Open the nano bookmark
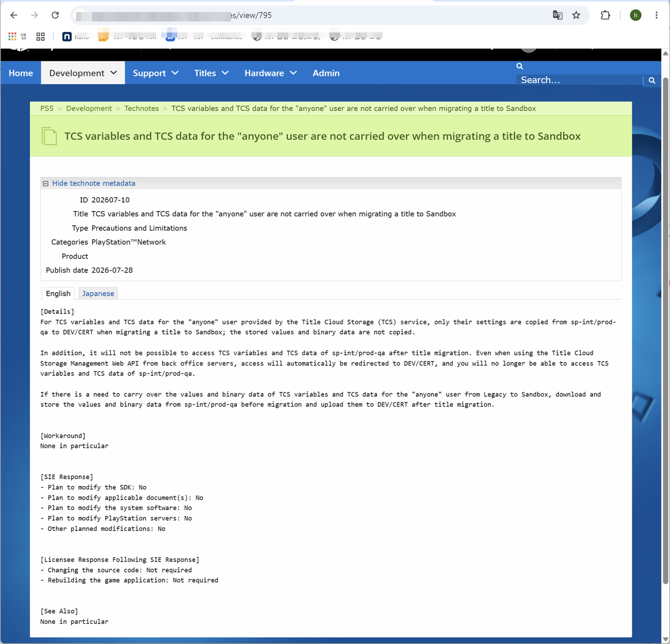Image resolution: width=670 pixels, height=644 pixels. pyautogui.click(x=76, y=36)
